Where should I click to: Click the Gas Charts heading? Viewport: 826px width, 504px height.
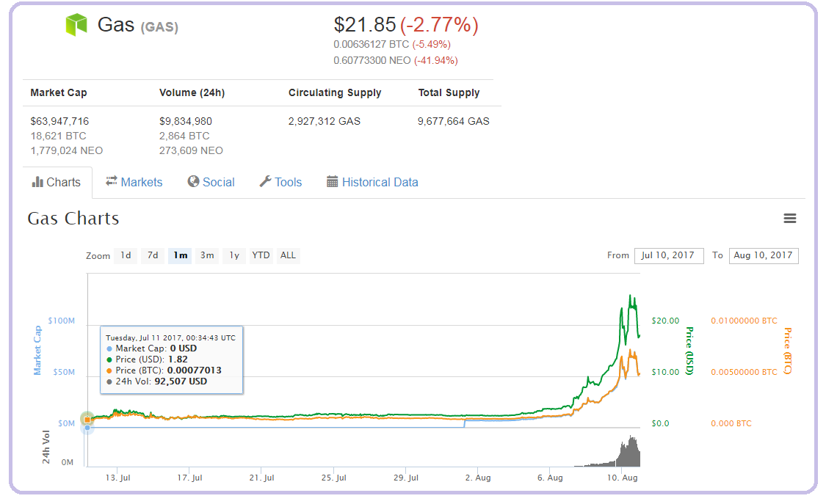point(73,219)
